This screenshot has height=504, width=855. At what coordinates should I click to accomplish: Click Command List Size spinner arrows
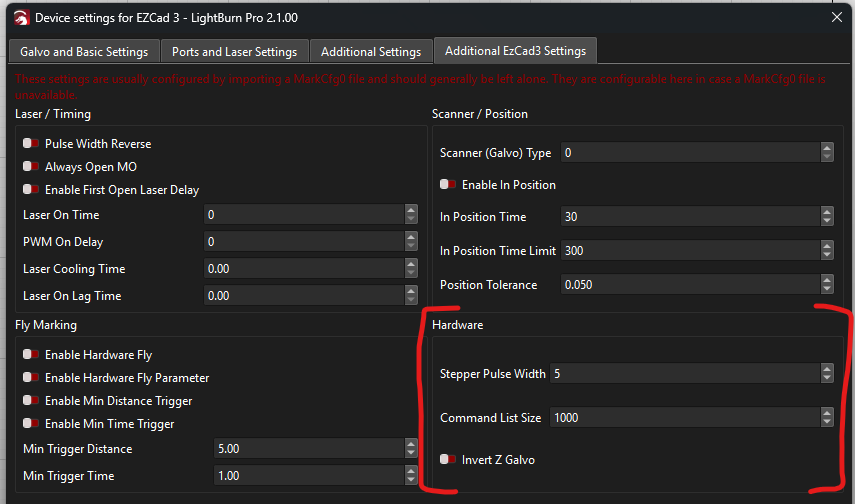(827, 417)
